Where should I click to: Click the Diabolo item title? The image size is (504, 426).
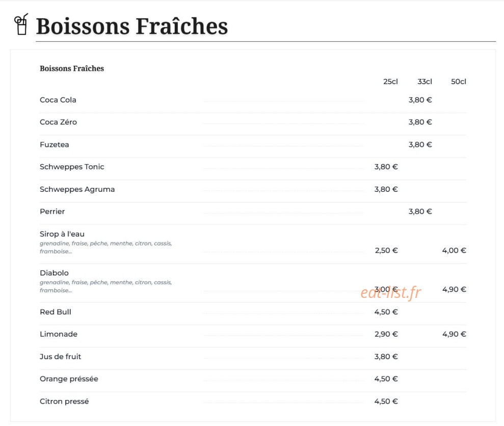click(x=54, y=273)
